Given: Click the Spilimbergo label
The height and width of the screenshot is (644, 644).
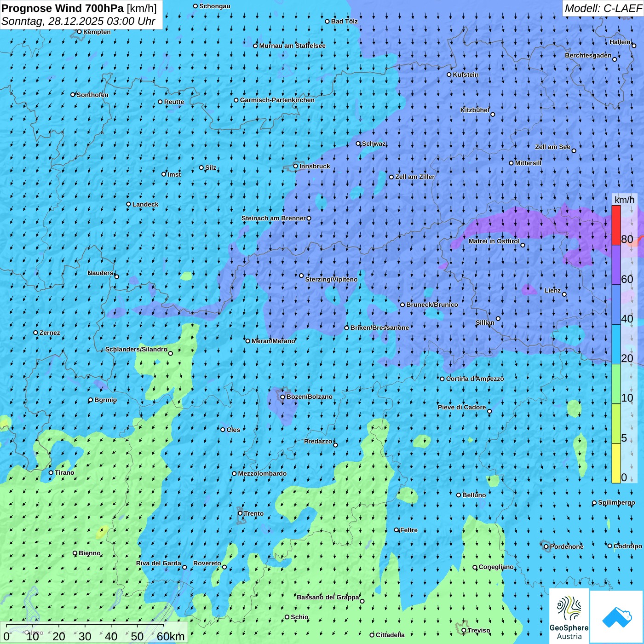Looking at the screenshot, I should click(617, 502).
